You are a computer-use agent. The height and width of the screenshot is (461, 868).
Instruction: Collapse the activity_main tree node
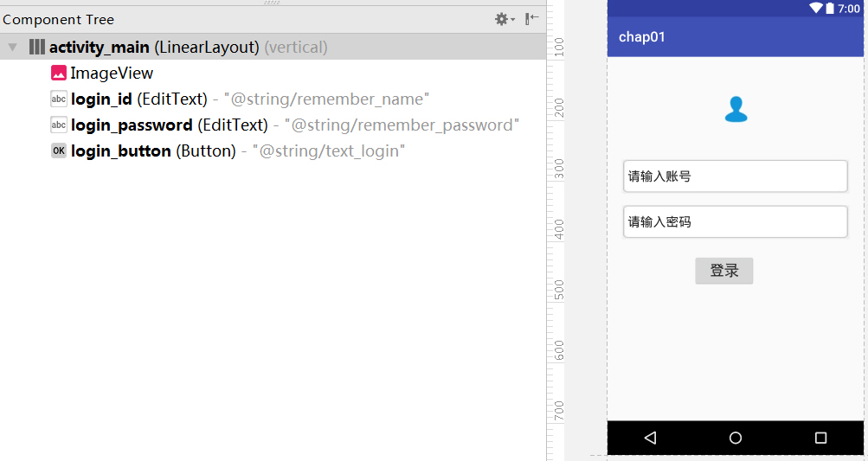[x=12, y=48]
